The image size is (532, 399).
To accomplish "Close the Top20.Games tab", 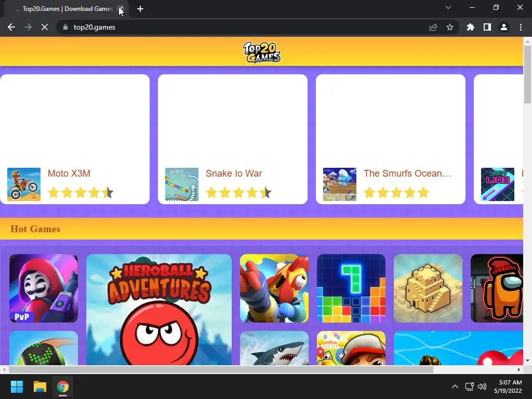I will pos(121,9).
